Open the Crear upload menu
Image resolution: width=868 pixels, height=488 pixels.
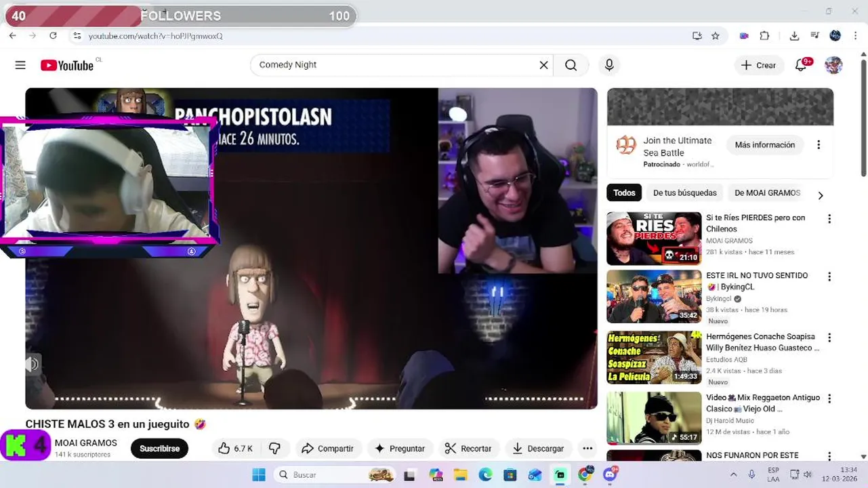758,65
